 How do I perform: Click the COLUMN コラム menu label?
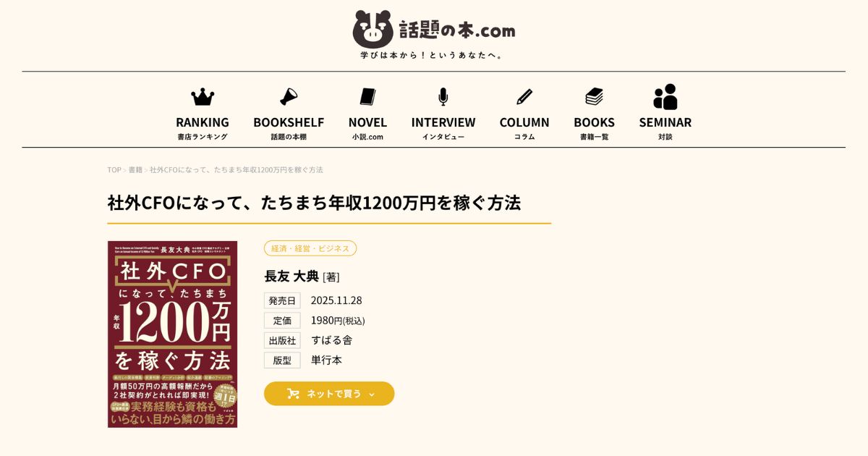(524, 127)
